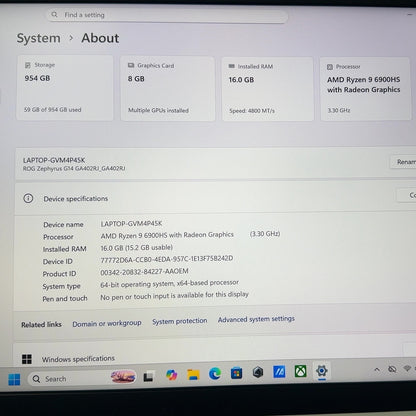The image size is (416, 416).
Task: Click the Storage card icon
Action: (x=28, y=65)
